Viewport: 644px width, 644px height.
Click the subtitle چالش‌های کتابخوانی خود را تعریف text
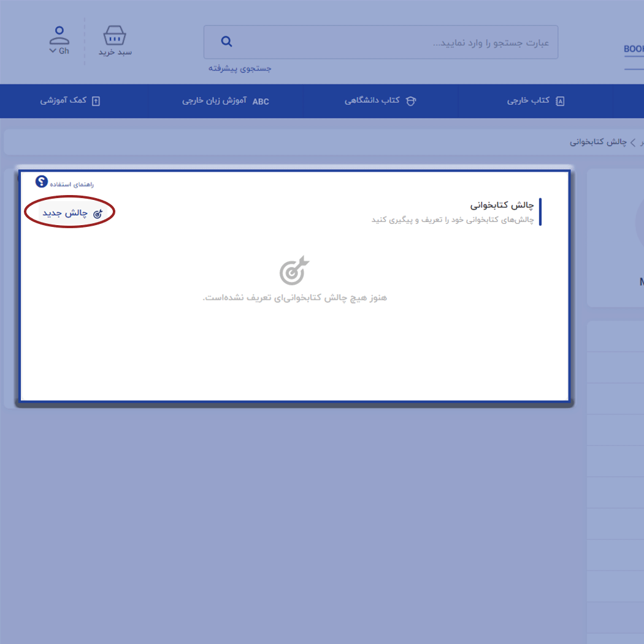click(453, 220)
